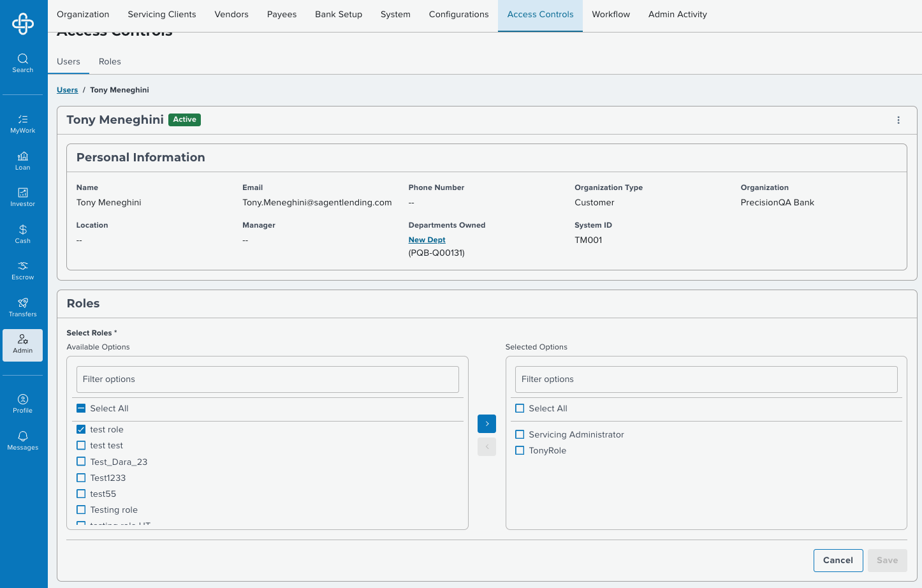Screen dimensions: 922x588
Task: Check Servicing Administrator in selected list
Action: coord(520,434)
